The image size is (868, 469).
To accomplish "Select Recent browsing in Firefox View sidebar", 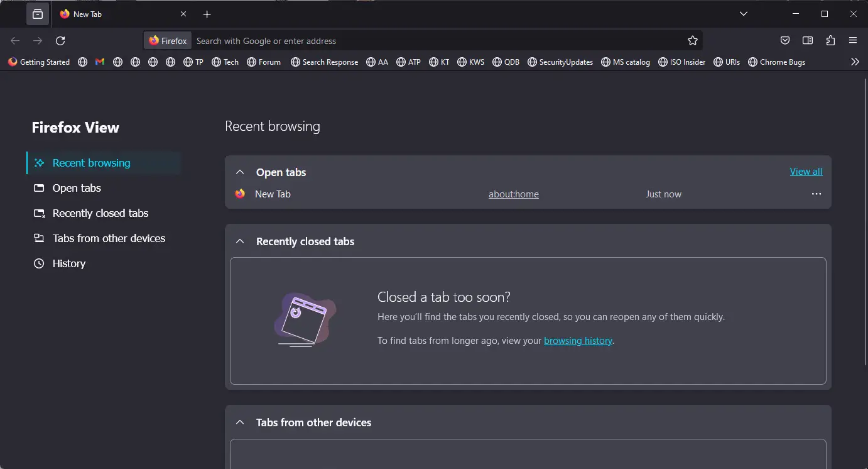I will (104, 163).
